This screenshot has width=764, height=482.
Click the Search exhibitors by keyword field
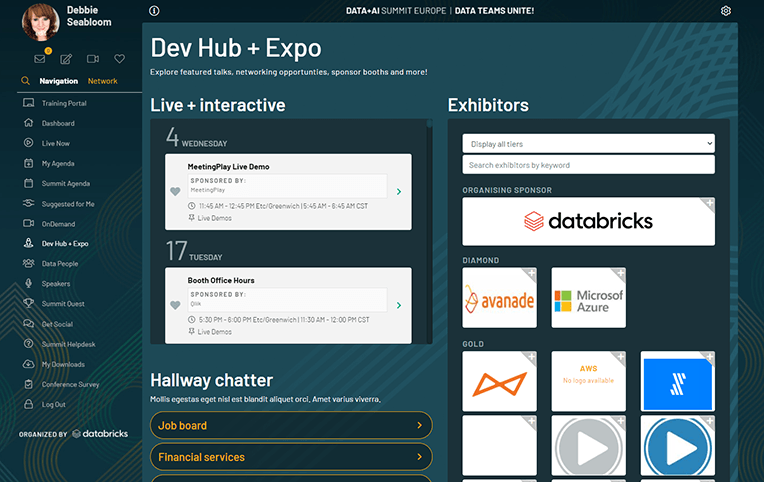pos(588,165)
